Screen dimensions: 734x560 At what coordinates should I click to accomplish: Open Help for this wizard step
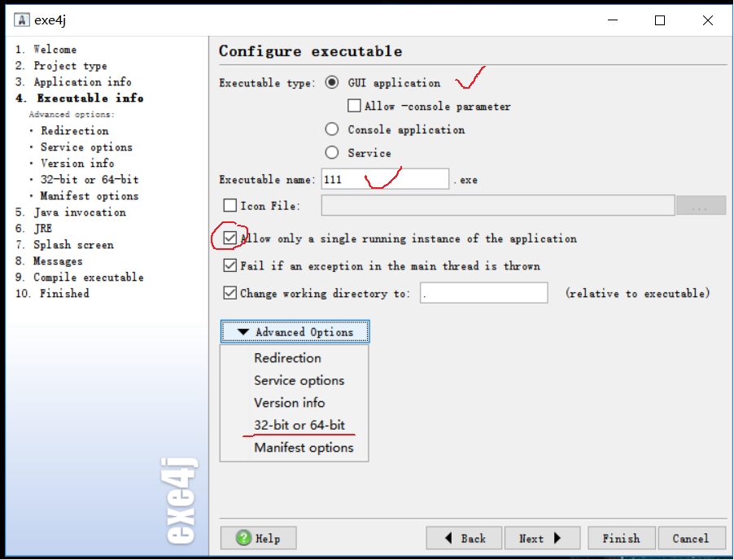(259, 537)
